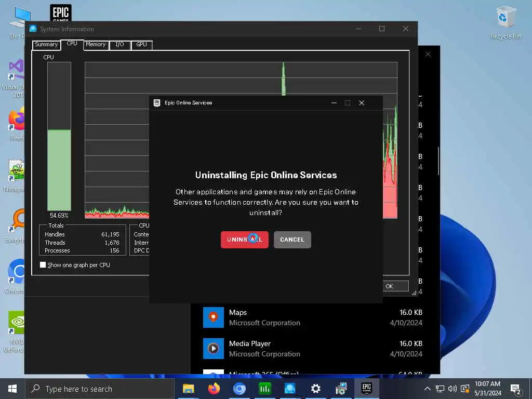Screen dimensions: 532x399
Task: Cancel the Epic Online Services uninstall
Action: [x=292, y=240]
